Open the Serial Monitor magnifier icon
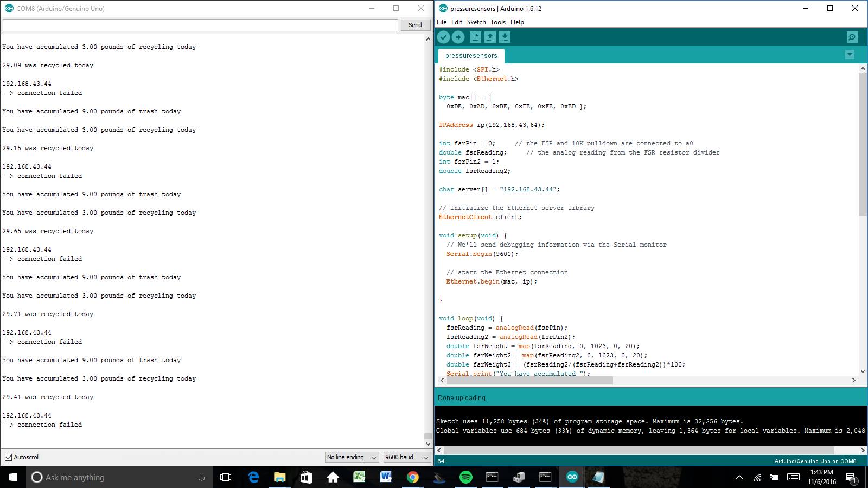This screenshot has width=868, height=488. (852, 37)
